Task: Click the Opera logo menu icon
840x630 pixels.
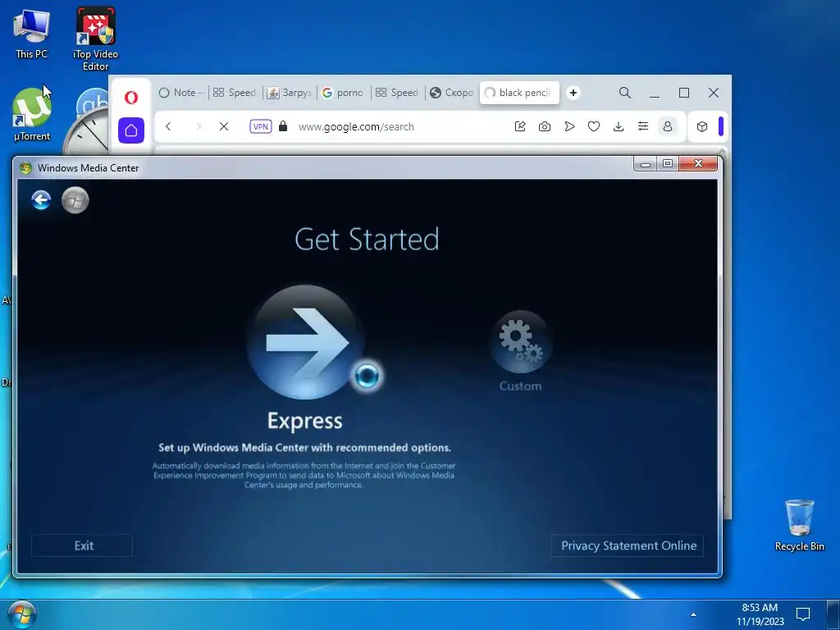Action: pos(131,98)
